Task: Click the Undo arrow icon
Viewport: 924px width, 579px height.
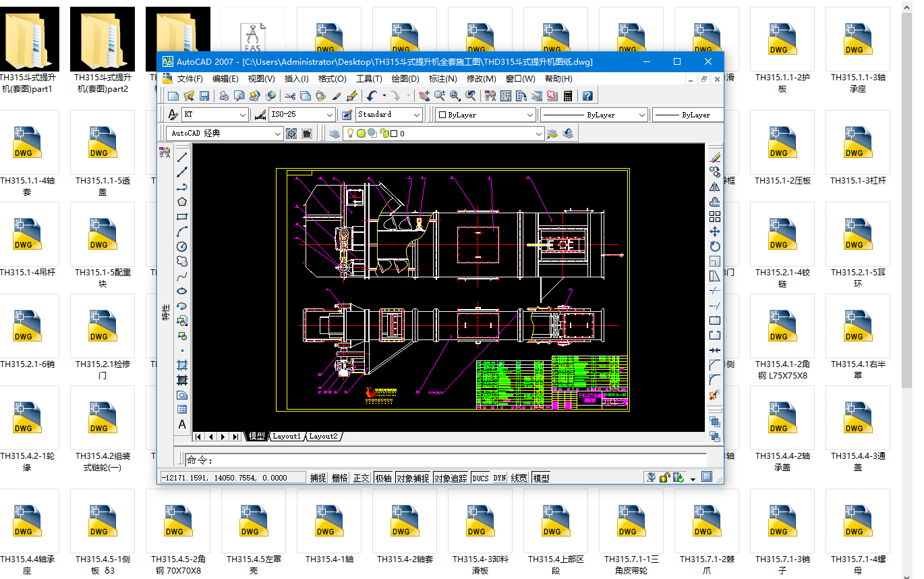Action: pyautogui.click(x=372, y=96)
